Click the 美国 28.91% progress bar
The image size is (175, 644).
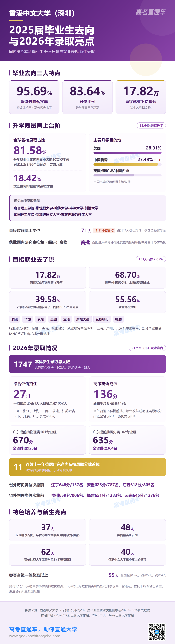tap(127, 153)
